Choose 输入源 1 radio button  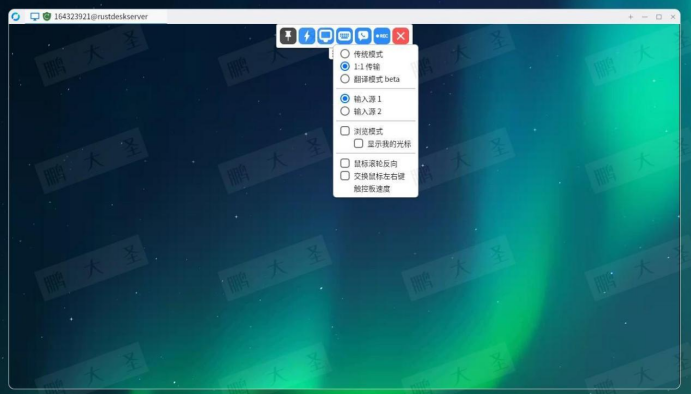pos(345,99)
